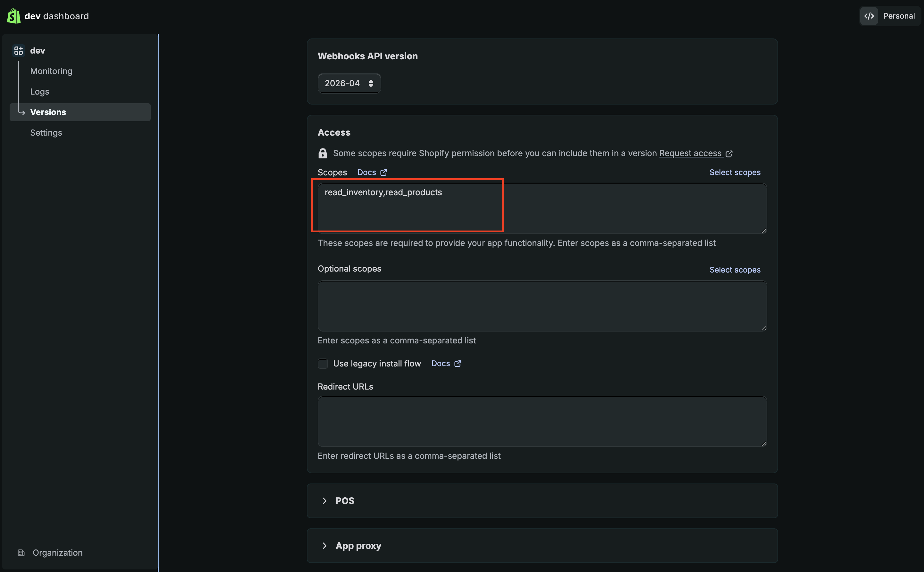The height and width of the screenshot is (572, 924).
Task: Click the Request access link
Action: click(x=690, y=153)
